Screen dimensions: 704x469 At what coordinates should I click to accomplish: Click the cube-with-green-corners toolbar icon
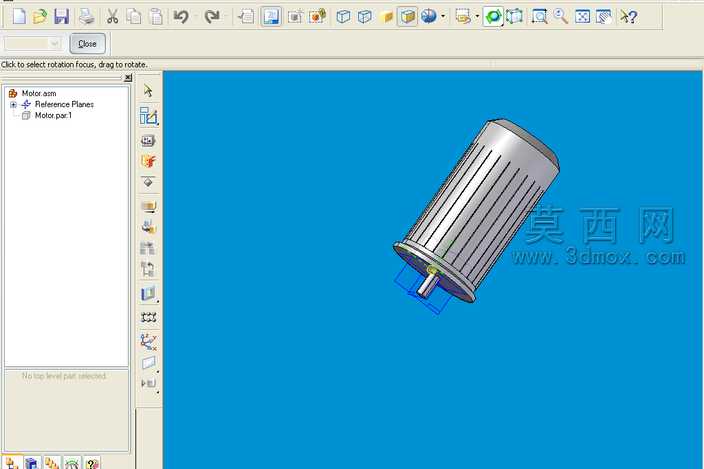pos(515,17)
